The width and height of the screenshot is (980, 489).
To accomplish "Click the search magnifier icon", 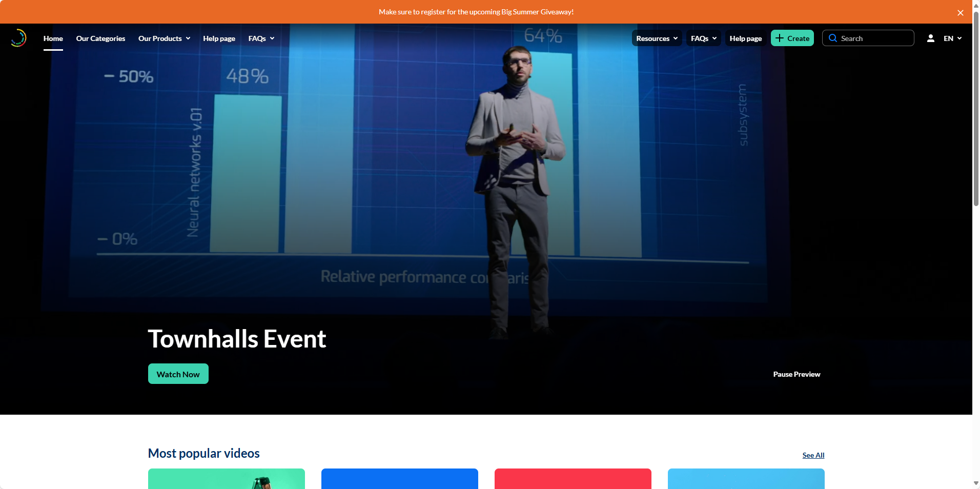I will click(833, 38).
